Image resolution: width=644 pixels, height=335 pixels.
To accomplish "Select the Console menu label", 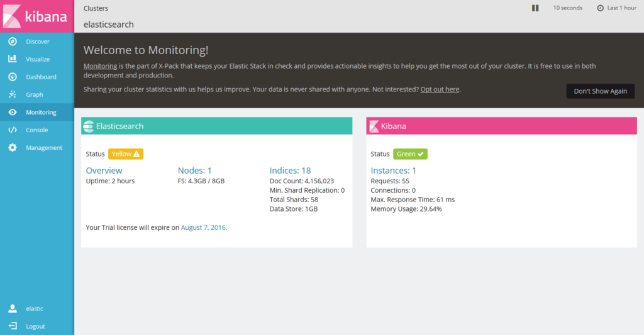I will (x=37, y=130).
